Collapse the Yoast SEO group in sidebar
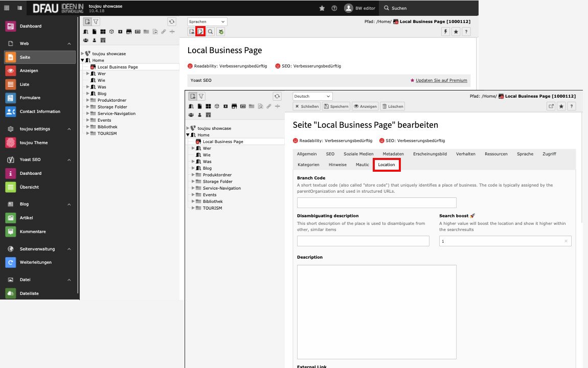 (69, 159)
